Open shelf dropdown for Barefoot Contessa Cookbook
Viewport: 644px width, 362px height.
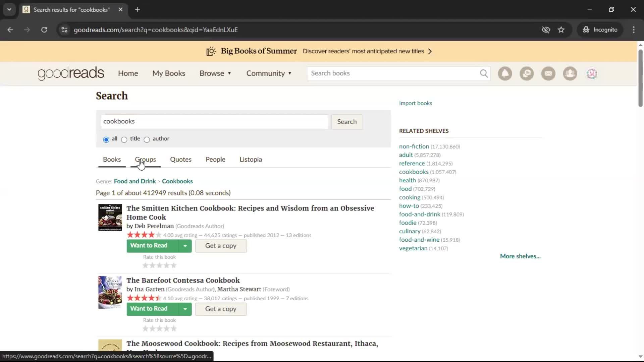tap(185, 309)
